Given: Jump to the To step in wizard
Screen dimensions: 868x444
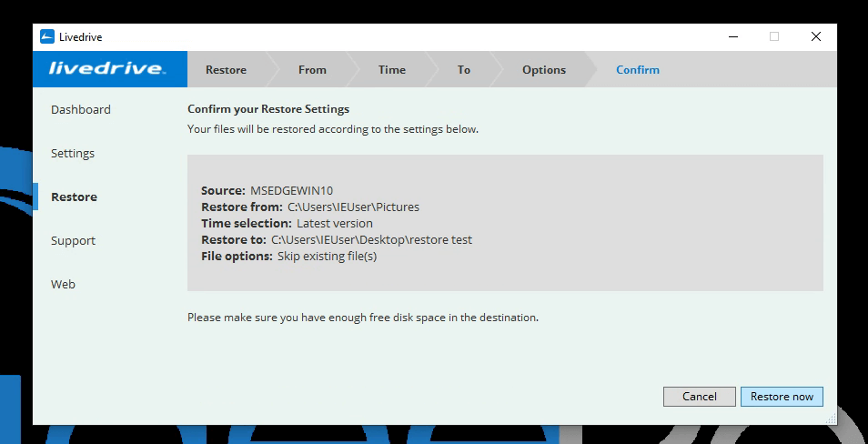Looking at the screenshot, I should (x=464, y=70).
